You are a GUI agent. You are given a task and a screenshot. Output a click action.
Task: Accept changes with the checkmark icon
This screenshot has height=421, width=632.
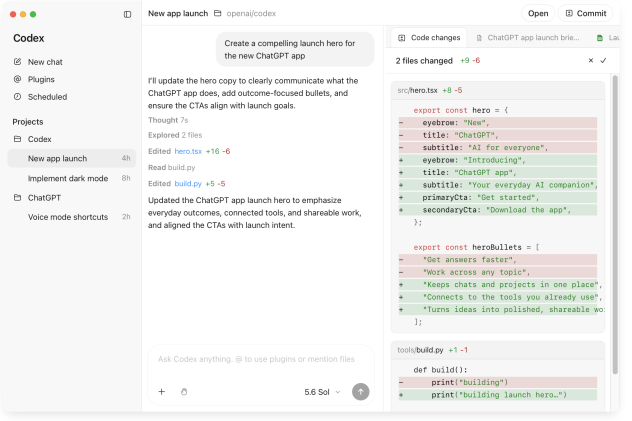[x=603, y=60]
